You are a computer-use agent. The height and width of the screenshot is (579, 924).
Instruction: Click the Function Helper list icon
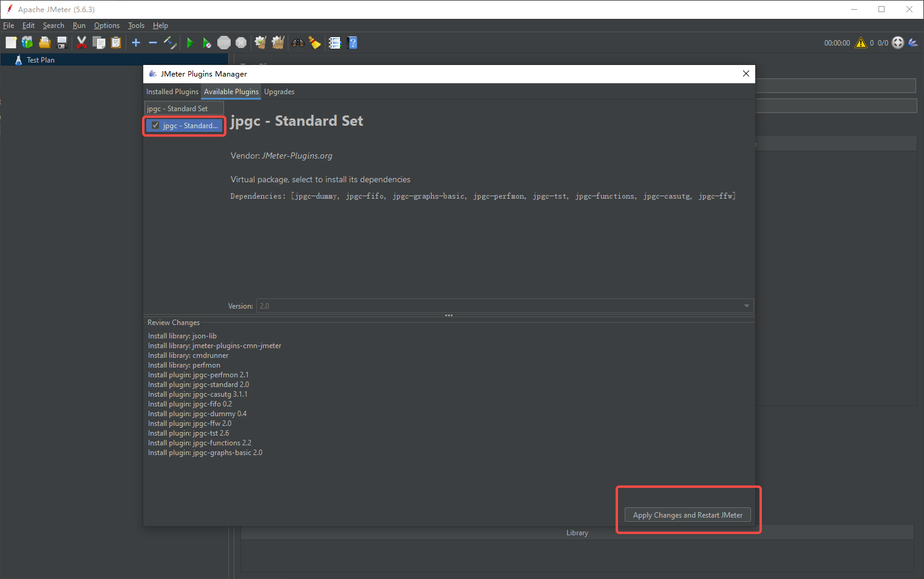335,43
